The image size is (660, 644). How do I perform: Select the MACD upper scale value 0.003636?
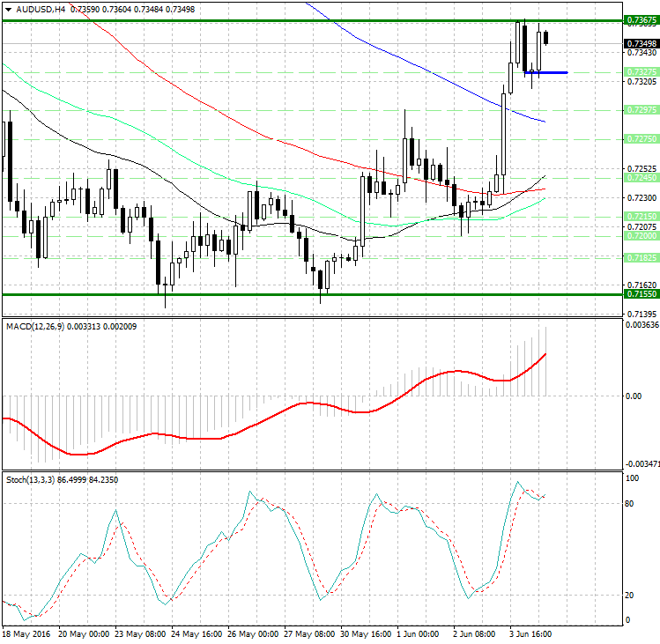(641, 325)
